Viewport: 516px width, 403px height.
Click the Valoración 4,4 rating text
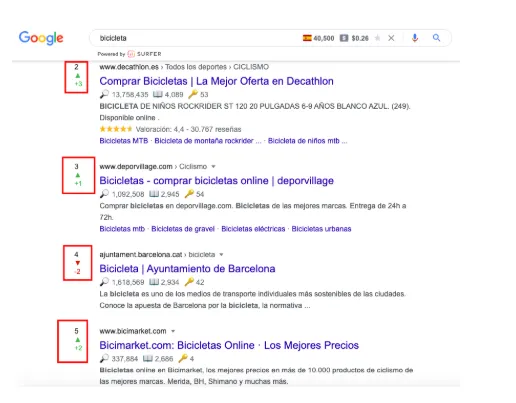click(188, 129)
